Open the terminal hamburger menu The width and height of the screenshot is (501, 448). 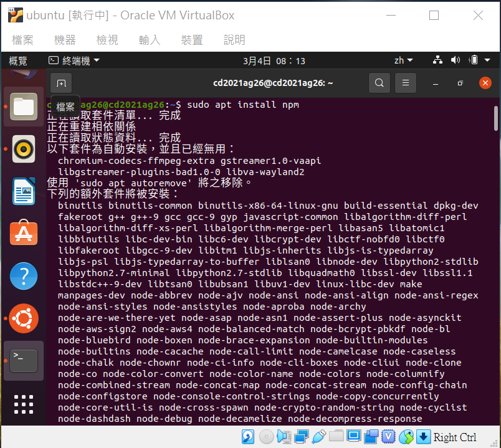(x=406, y=83)
